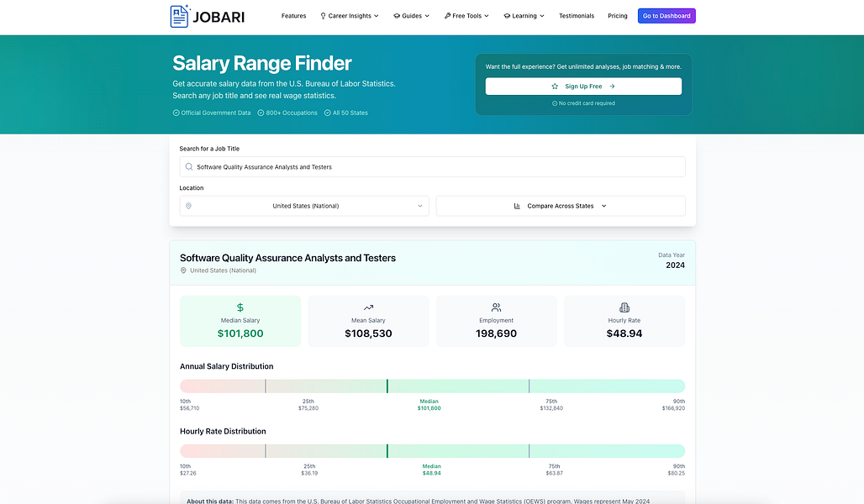Screen dimensions: 864x504
Task: Click the check icon beside No credit card required
Action: click(x=555, y=103)
